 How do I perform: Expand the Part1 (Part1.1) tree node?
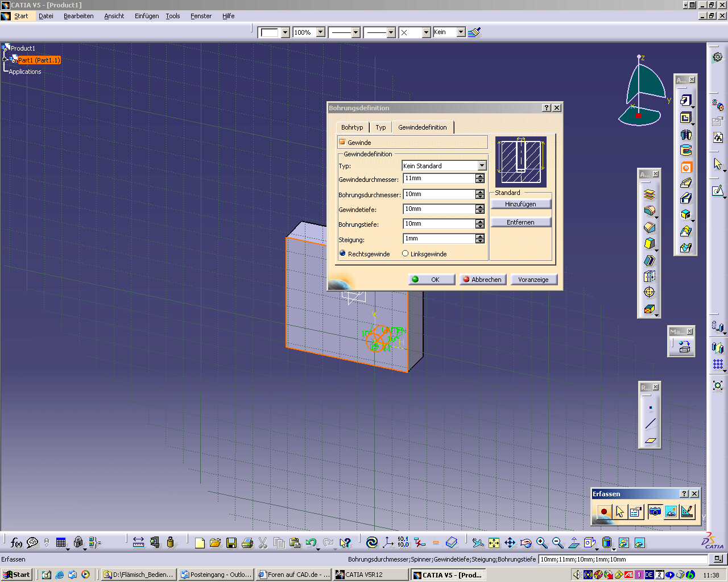pos(5,59)
